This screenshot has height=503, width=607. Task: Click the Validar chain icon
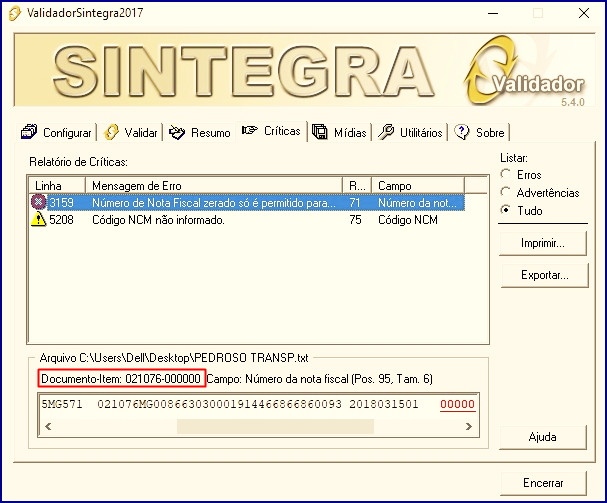coord(111,132)
